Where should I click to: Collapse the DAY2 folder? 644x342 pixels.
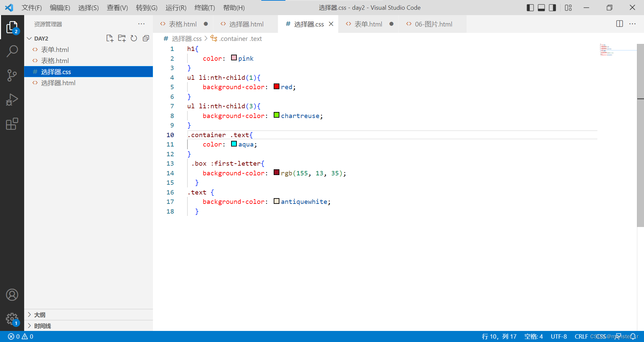29,38
